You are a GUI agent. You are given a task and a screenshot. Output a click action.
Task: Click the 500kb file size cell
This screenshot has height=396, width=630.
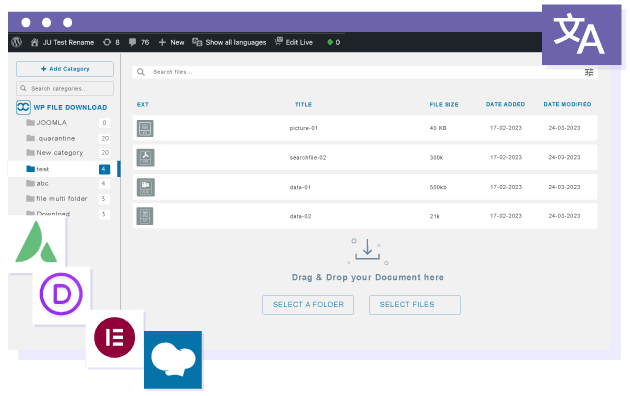[438, 187]
